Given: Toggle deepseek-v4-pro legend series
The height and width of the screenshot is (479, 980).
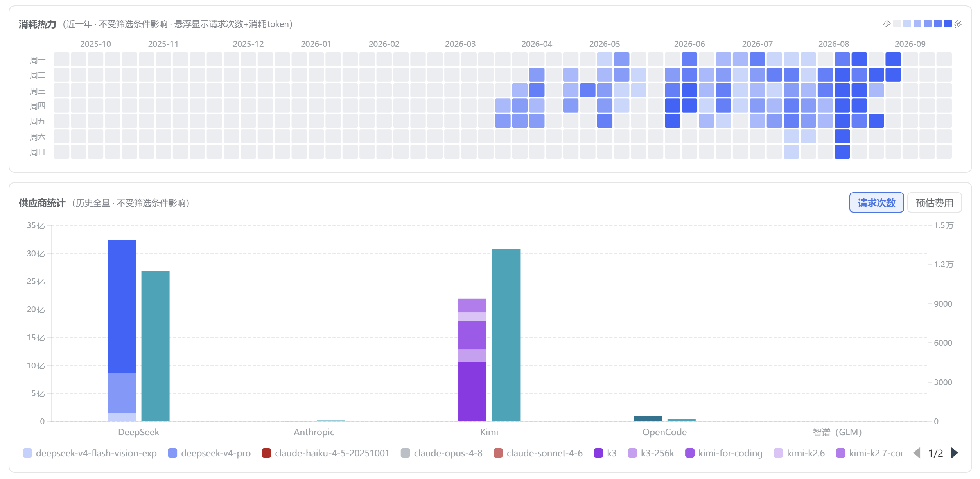Looking at the screenshot, I should (x=209, y=453).
